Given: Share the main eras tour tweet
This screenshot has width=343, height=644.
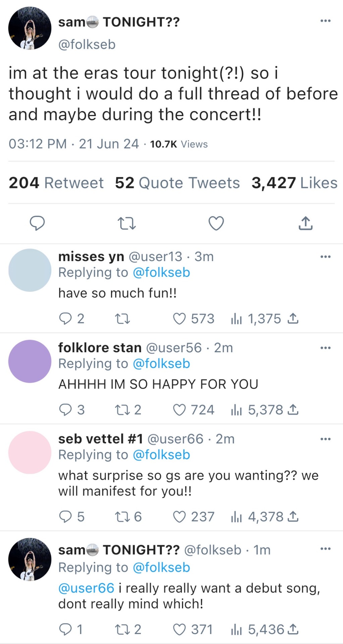Looking at the screenshot, I should click(305, 223).
